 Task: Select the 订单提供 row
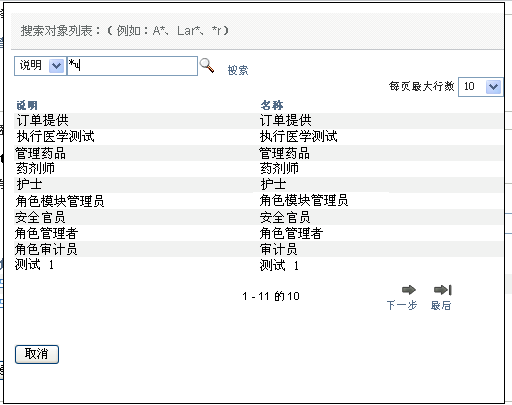coord(258,120)
